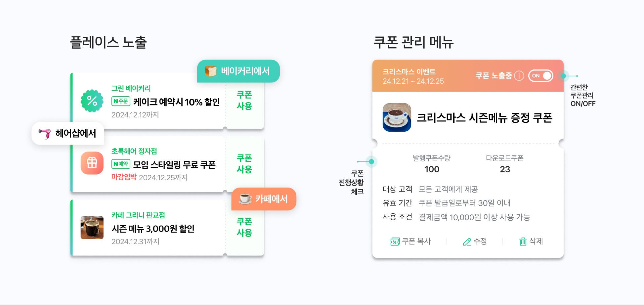Click the bread icon in 베이커리에서 tag
644x305 pixels.
(211, 71)
